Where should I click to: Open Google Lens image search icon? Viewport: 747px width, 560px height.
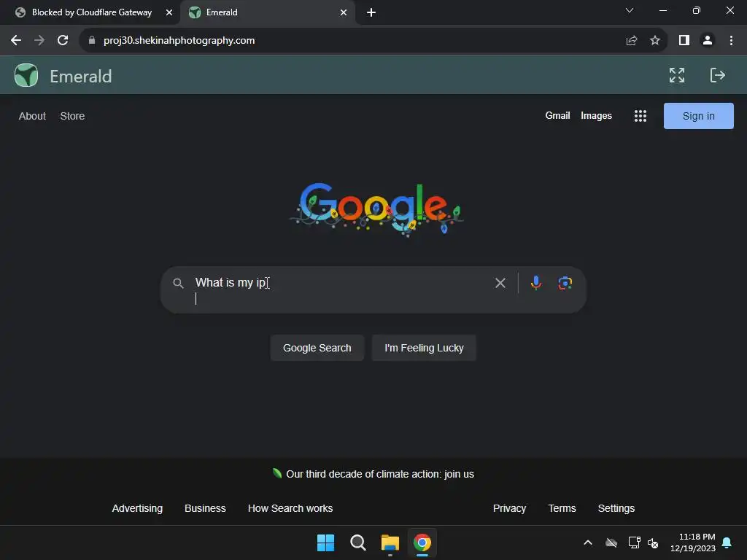[565, 283]
